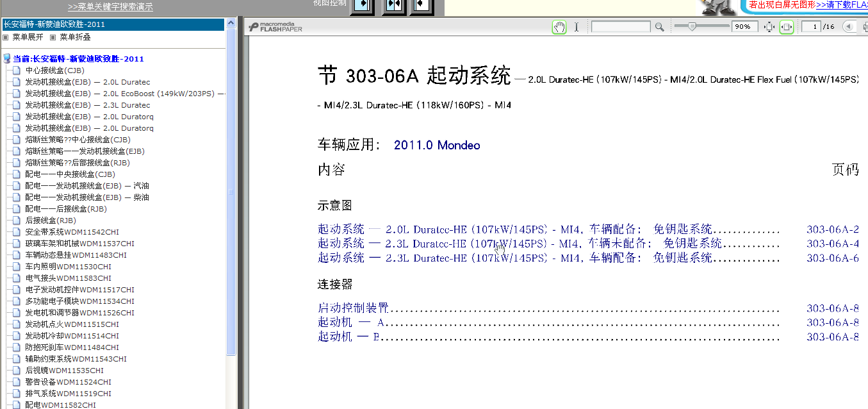868x409 pixels.
Task: Open 发电机和调节器WDM11526CHI
Action: (x=79, y=313)
